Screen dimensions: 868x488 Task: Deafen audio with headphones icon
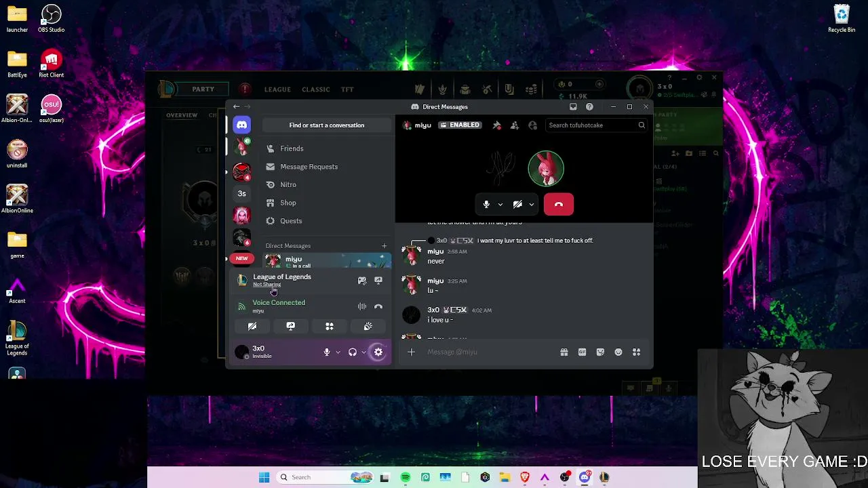tap(353, 352)
